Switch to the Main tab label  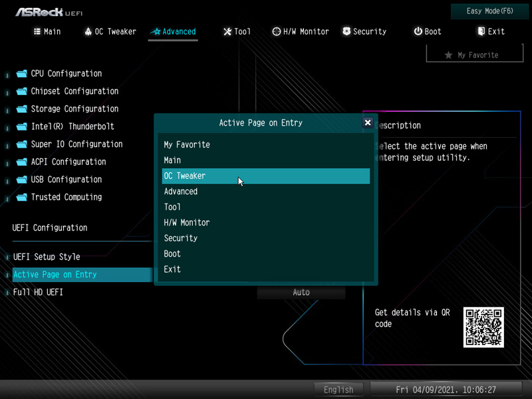coord(53,31)
